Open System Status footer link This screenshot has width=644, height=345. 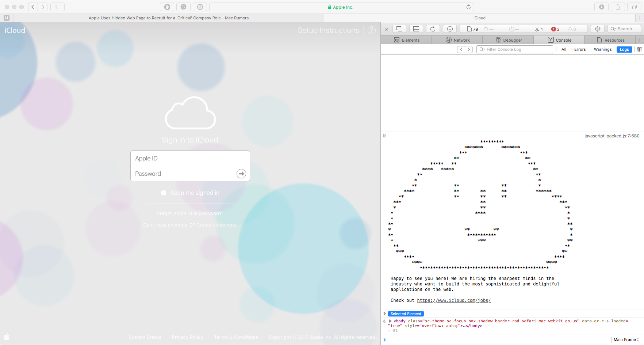point(145,337)
